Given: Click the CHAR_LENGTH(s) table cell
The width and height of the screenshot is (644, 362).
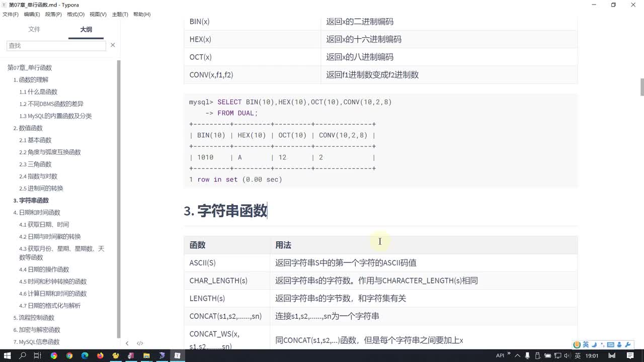Looking at the screenshot, I should pyautogui.click(x=227, y=281).
